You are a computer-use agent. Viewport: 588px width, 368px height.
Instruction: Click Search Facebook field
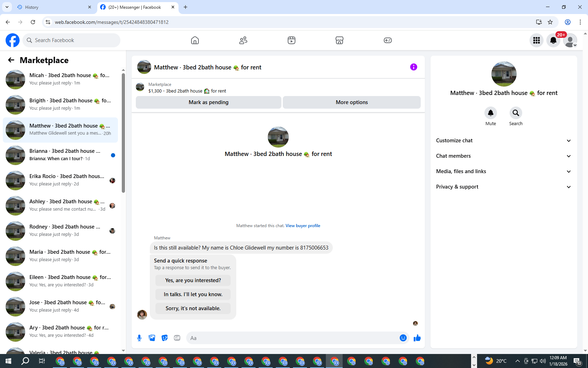[71, 40]
